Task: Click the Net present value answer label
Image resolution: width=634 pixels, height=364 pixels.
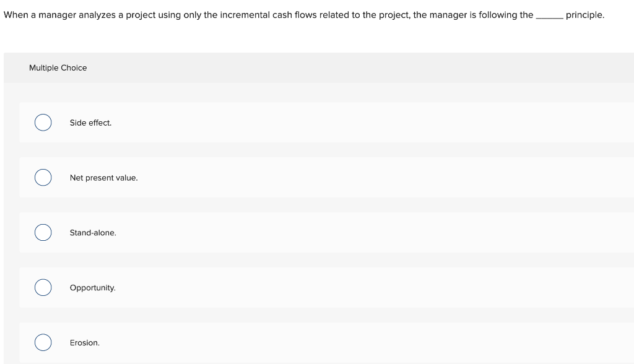Action: [103, 178]
